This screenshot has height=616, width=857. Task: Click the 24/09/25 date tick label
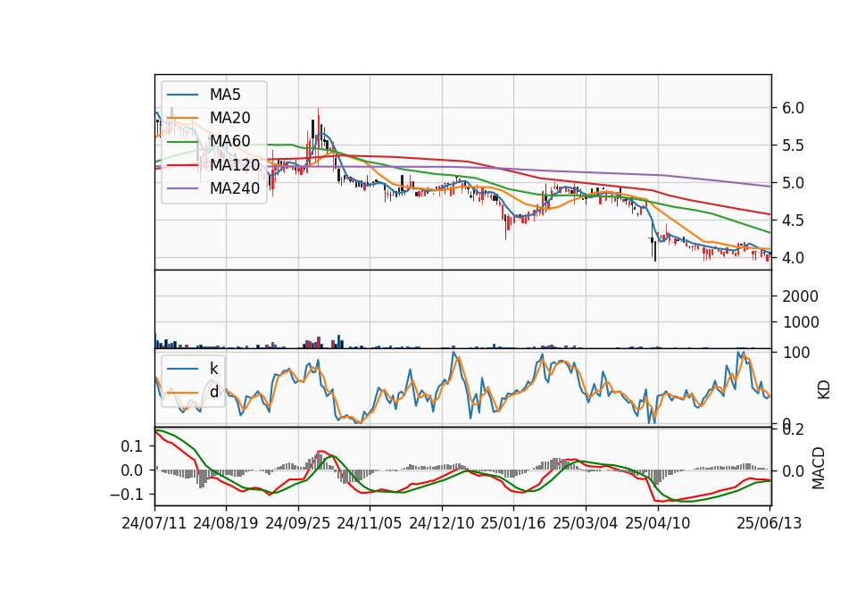298,523
